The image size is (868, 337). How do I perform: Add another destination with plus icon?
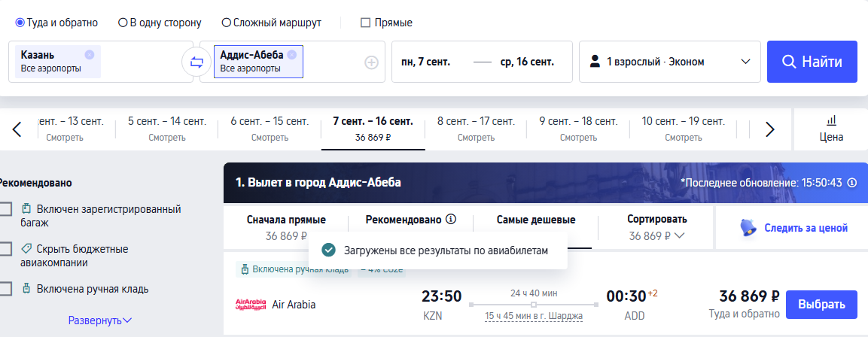pos(371,62)
